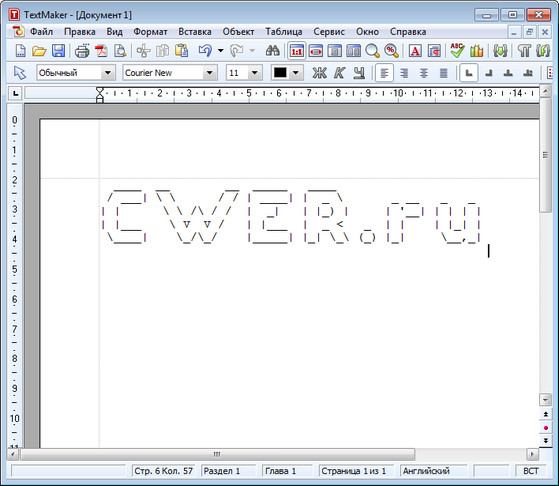
Task: Run the ABC spell check
Action: [x=457, y=51]
